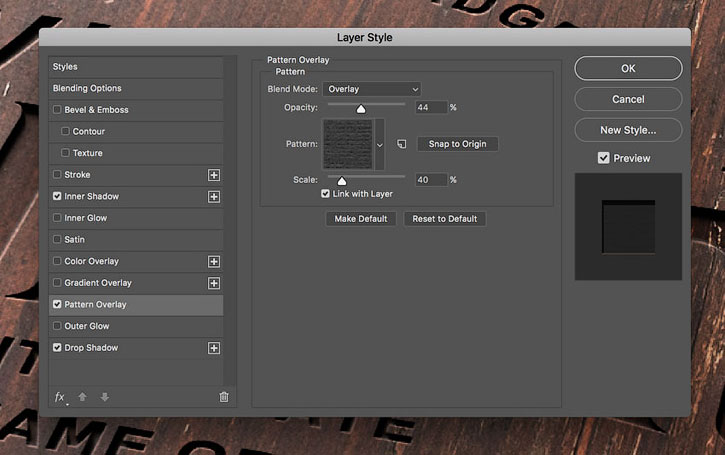
Task: Move effect up with arrow icon
Action: [82, 397]
